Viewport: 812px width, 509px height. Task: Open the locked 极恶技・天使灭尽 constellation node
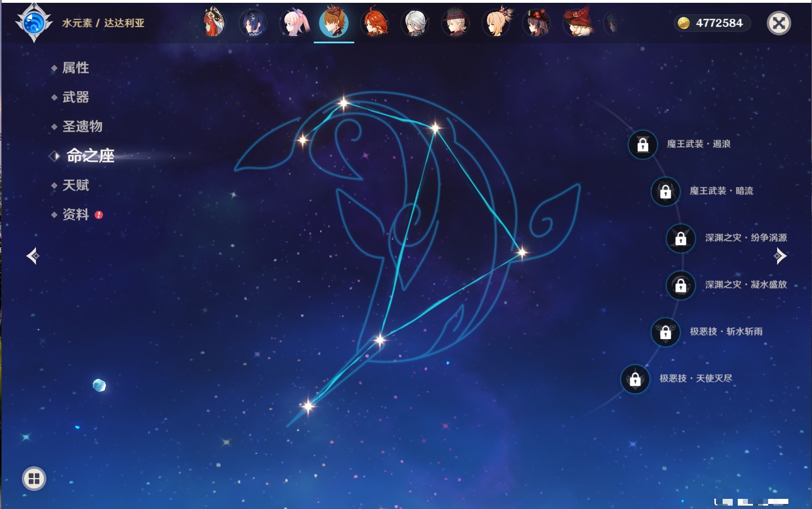click(x=635, y=379)
